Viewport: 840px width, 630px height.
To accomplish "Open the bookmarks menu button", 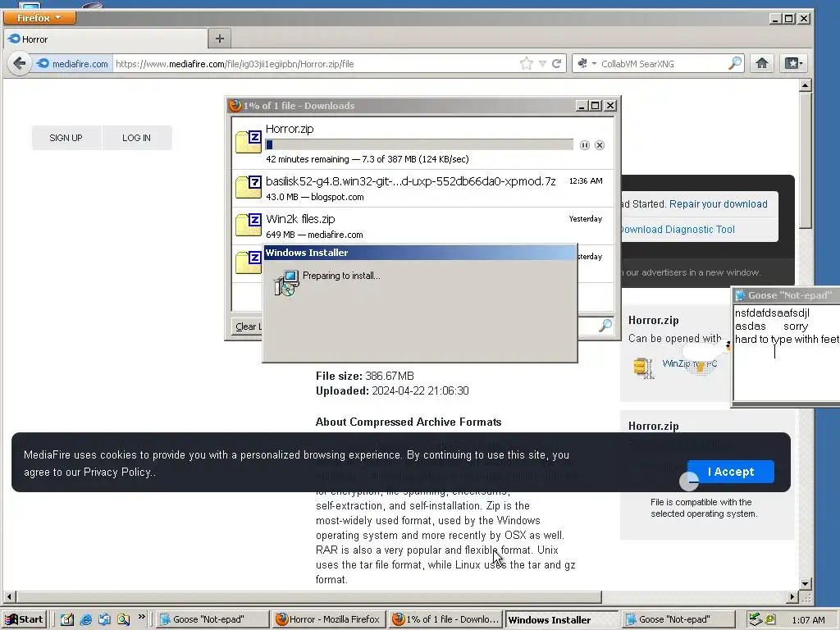I will click(x=793, y=64).
